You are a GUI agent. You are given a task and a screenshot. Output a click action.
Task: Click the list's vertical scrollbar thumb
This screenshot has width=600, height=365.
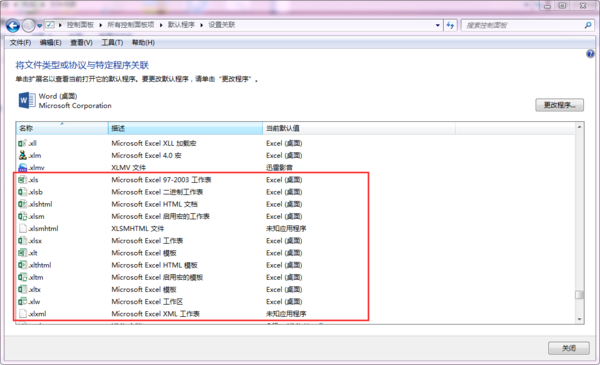tap(579, 295)
